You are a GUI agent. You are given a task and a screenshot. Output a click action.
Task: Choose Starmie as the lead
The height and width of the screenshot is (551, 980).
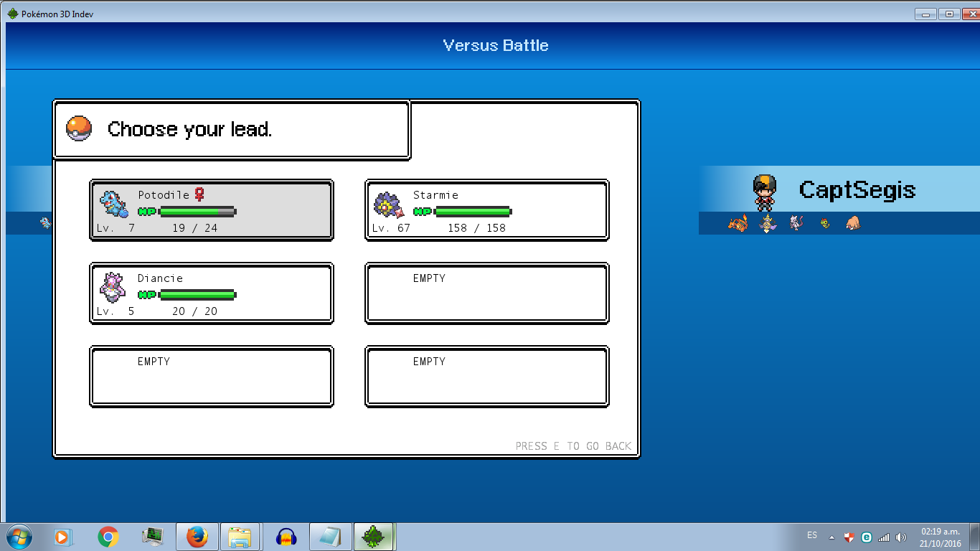point(486,209)
